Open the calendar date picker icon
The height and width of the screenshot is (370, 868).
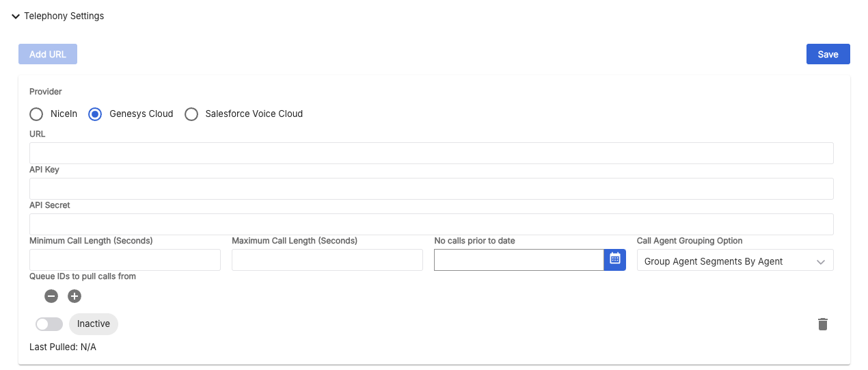[x=615, y=260]
